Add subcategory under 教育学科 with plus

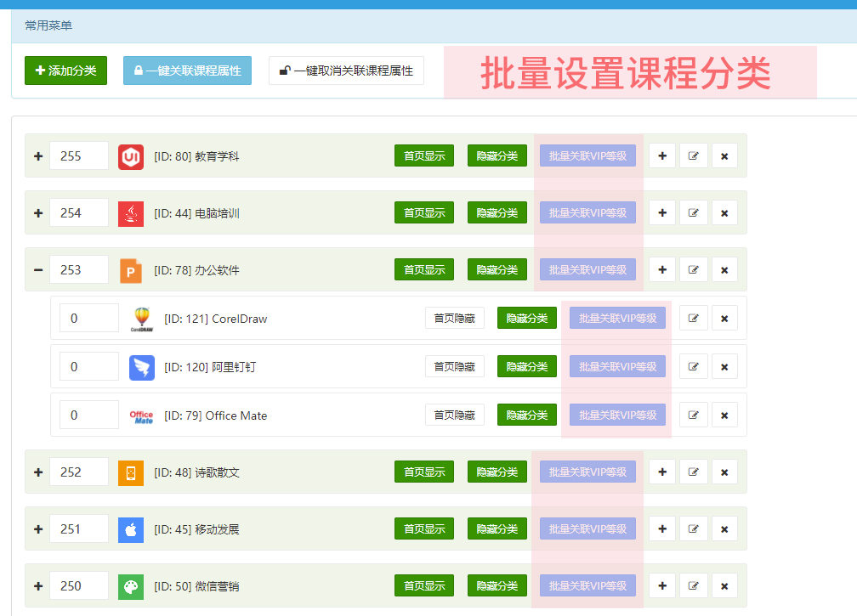click(662, 155)
